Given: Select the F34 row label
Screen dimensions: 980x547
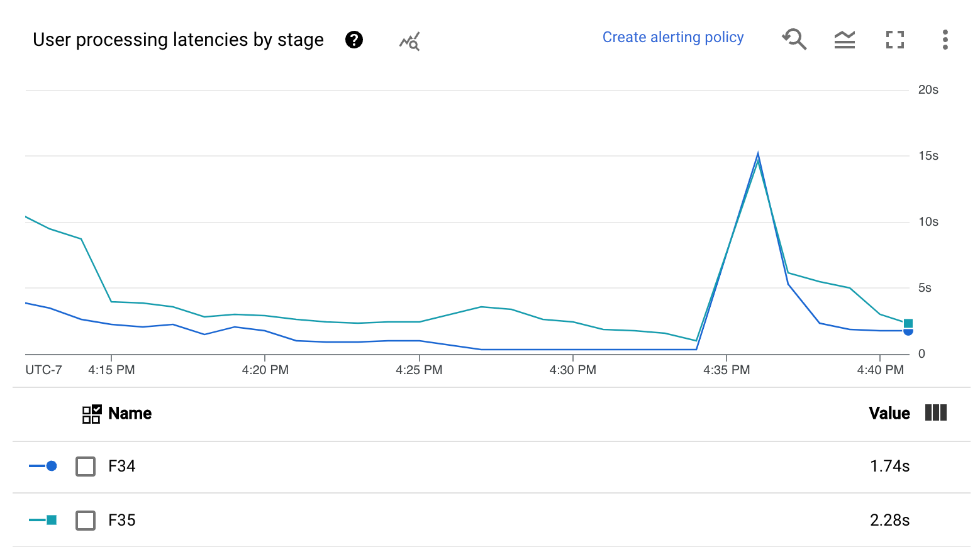Looking at the screenshot, I should [x=121, y=467].
